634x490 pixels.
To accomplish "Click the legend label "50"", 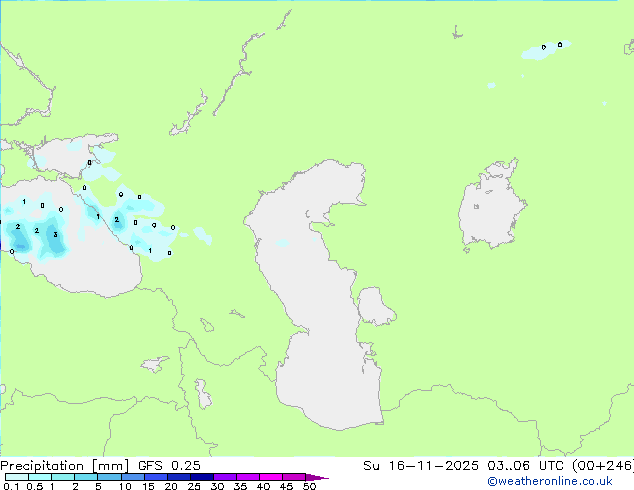I will (309, 486).
